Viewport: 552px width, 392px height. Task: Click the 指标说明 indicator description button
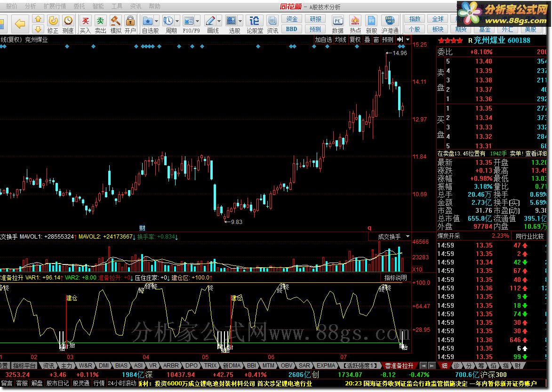[395, 278]
